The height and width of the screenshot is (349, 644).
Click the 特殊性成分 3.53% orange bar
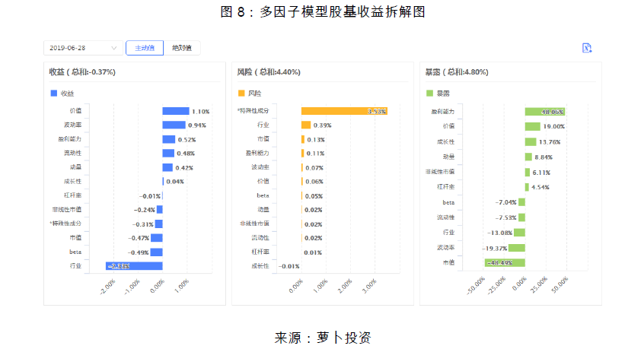click(344, 111)
